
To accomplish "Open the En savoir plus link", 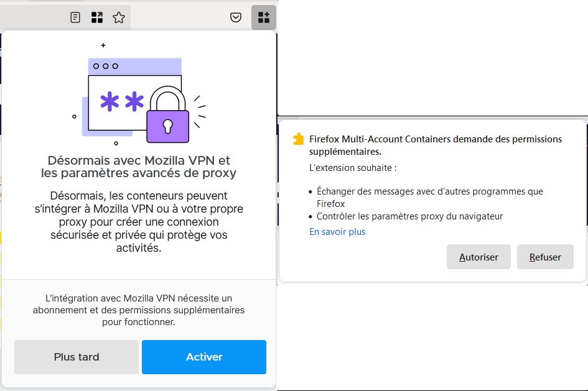I will point(337,232).
